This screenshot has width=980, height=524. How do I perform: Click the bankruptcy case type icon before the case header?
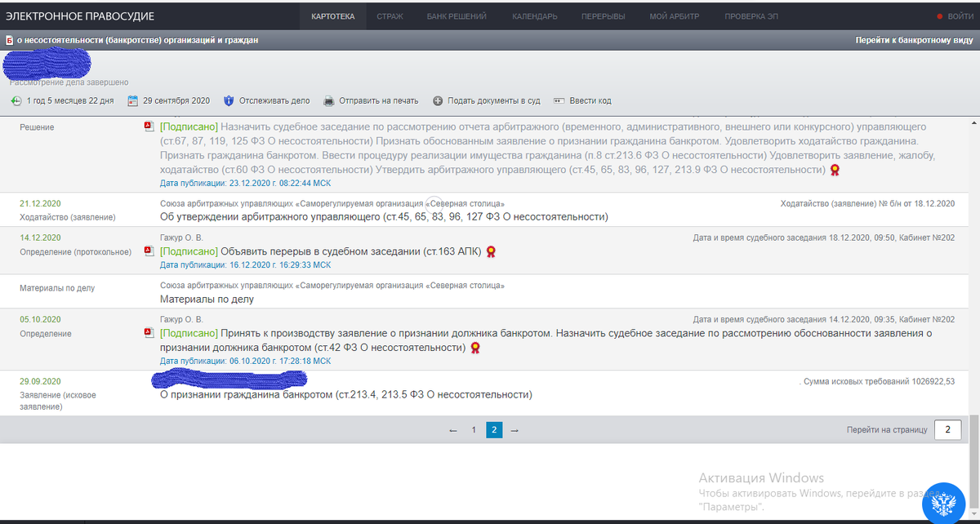point(8,38)
